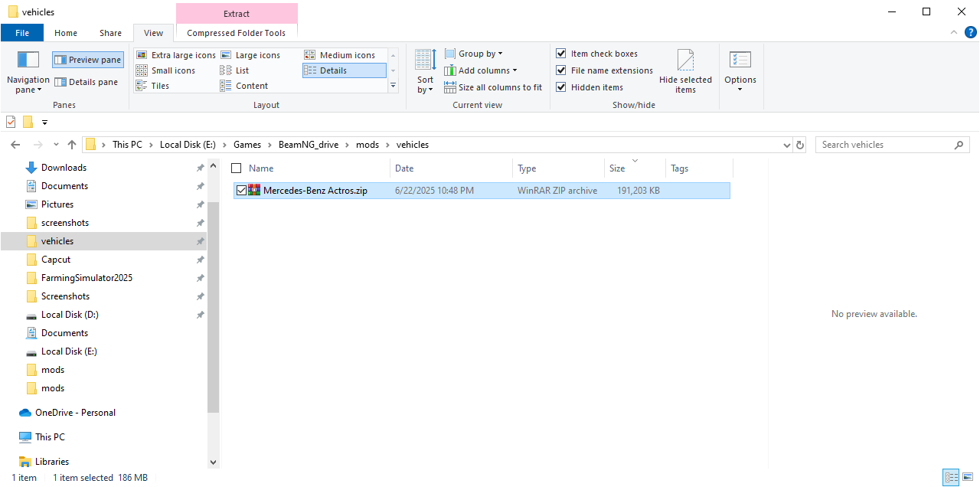This screenshot has height=487, width=980.
Task: Switch to Content layout
Action: click(x=244, y=86)
